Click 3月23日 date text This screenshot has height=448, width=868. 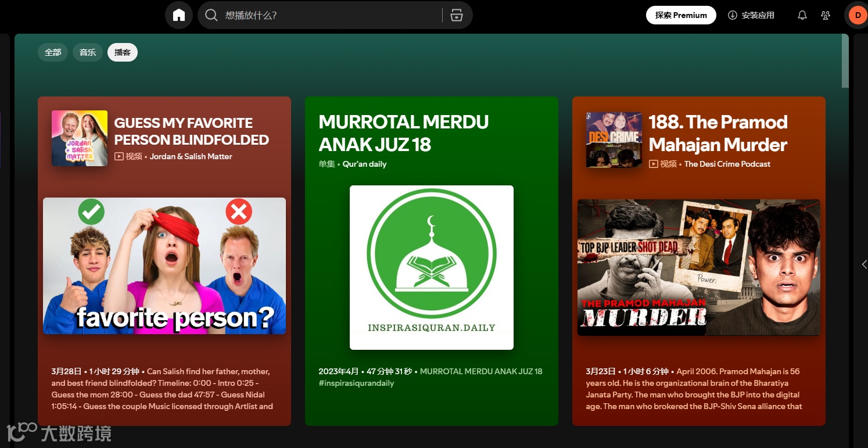[x=601, y=371]
